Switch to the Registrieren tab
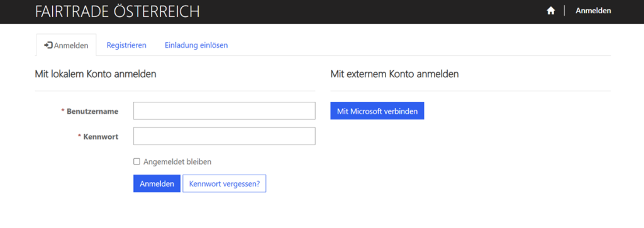Viewport: 644px width, 228px height. pyautogui.click(x=126, y=45)
